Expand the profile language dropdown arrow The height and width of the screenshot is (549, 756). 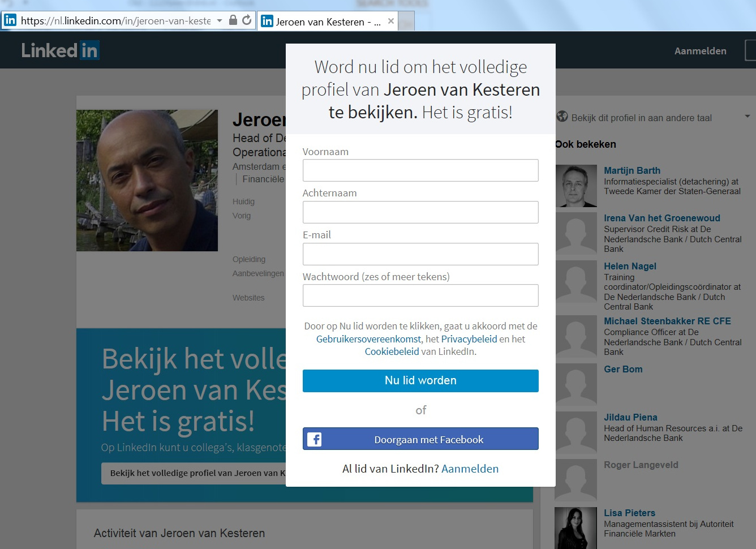click(747, 117)
